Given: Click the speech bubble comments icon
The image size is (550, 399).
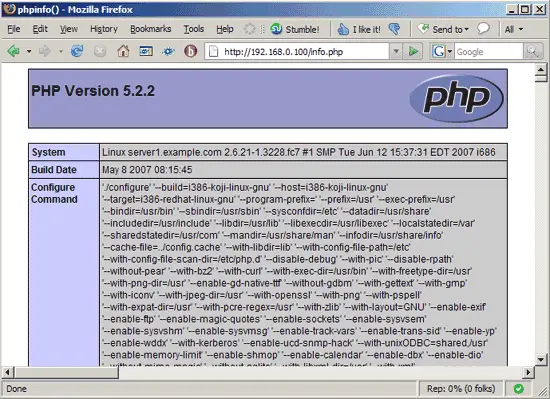Looking at the screenshot, I should coord(483,29).
